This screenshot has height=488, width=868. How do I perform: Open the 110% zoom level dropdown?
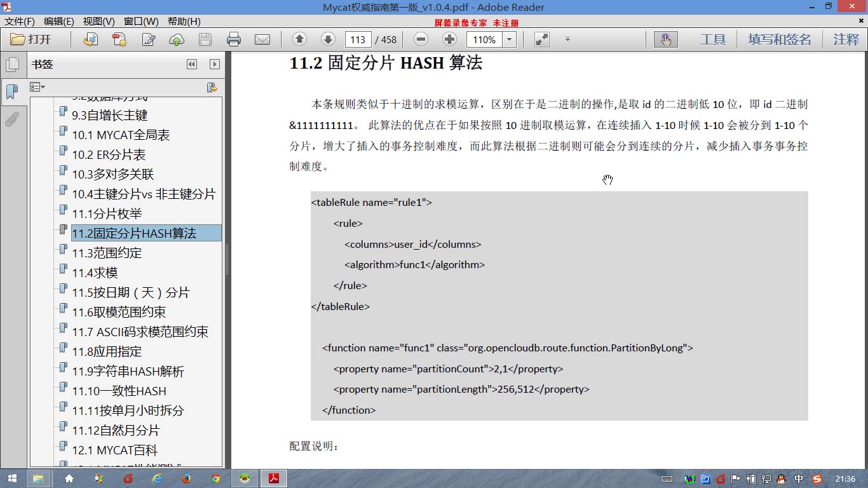[x=509, y=39]
